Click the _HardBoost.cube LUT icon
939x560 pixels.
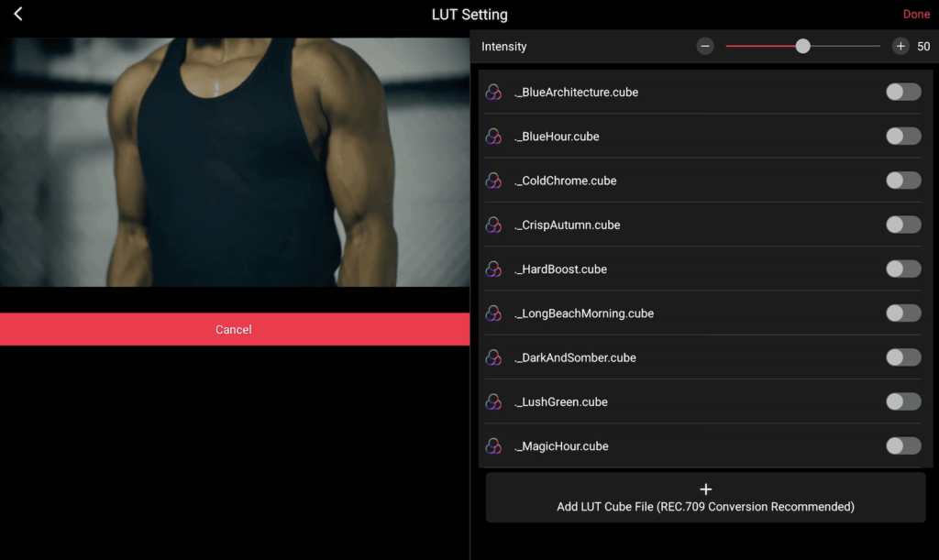[493, 269]
